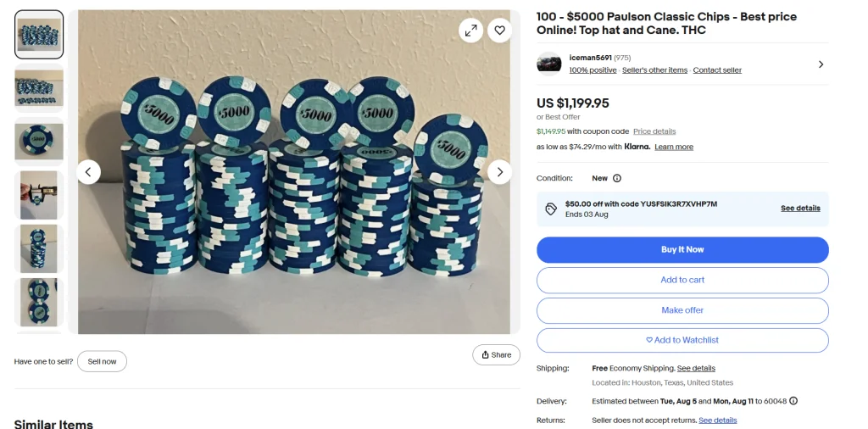Expand seller details with the right chevron
The width and height of the screenshot is (868, 429).
coord(821,64)
